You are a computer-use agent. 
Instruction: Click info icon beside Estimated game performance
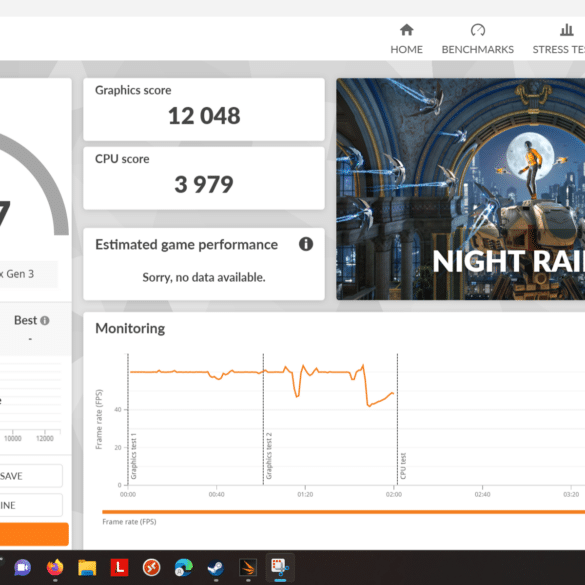tap(306, 244)
